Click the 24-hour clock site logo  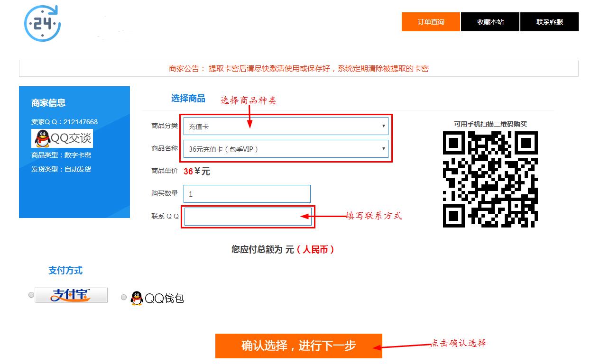coord(42,23)
